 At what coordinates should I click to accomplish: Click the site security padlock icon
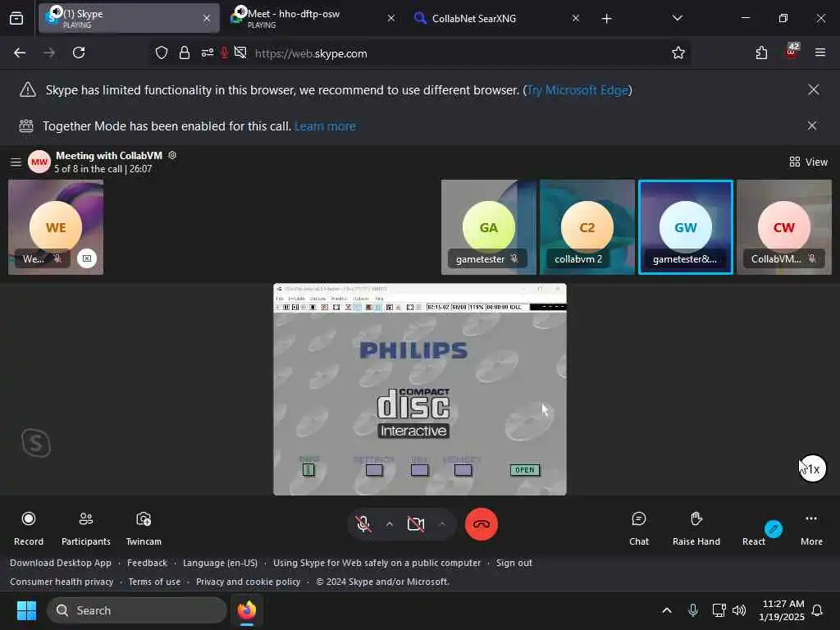click(x=185, y=52)
